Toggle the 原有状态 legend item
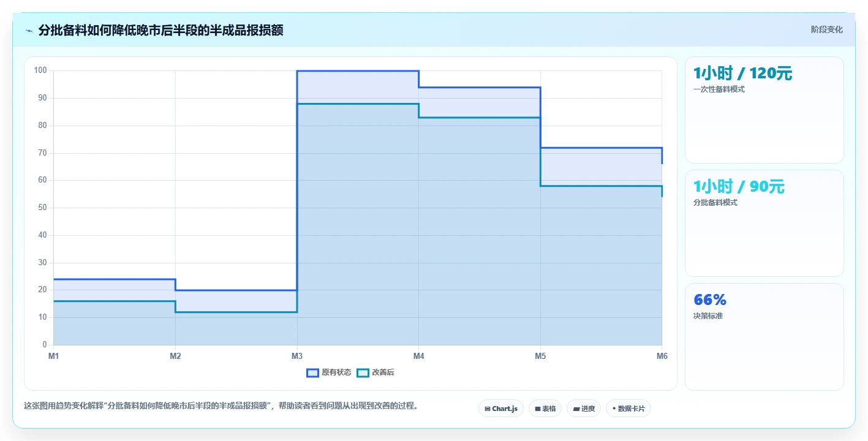Viewport: 868px width, 441px height. pyautogui.click(x=329, y=372)
